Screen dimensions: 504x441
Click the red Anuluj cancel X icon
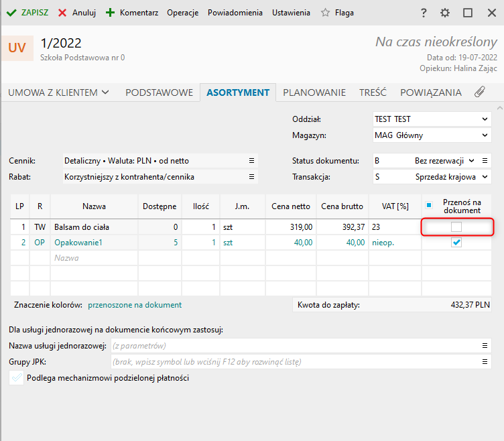coord(62,13)
